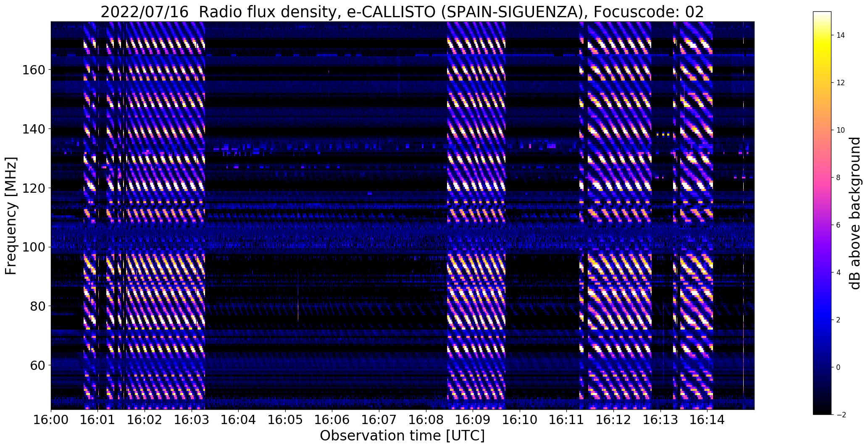Click the 16:09 time tick label
Viewport: 868px width, 448px height.
point(473,419)
